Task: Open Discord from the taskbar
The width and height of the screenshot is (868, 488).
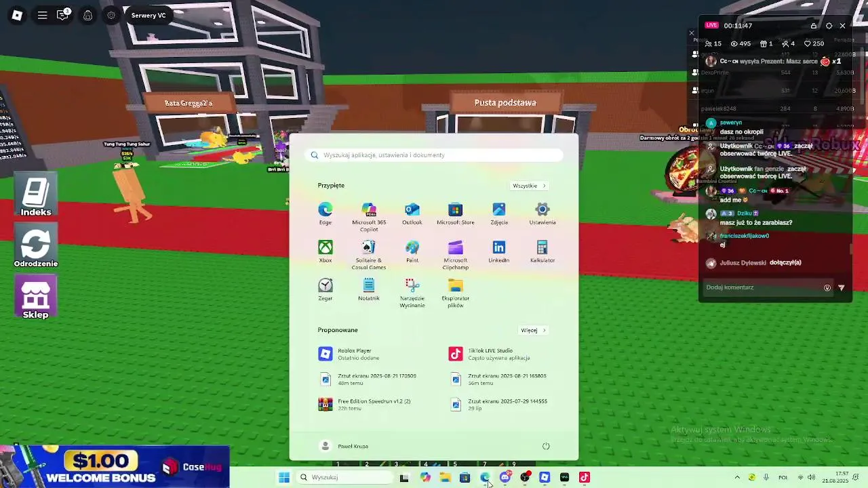Action: [505, 477]
